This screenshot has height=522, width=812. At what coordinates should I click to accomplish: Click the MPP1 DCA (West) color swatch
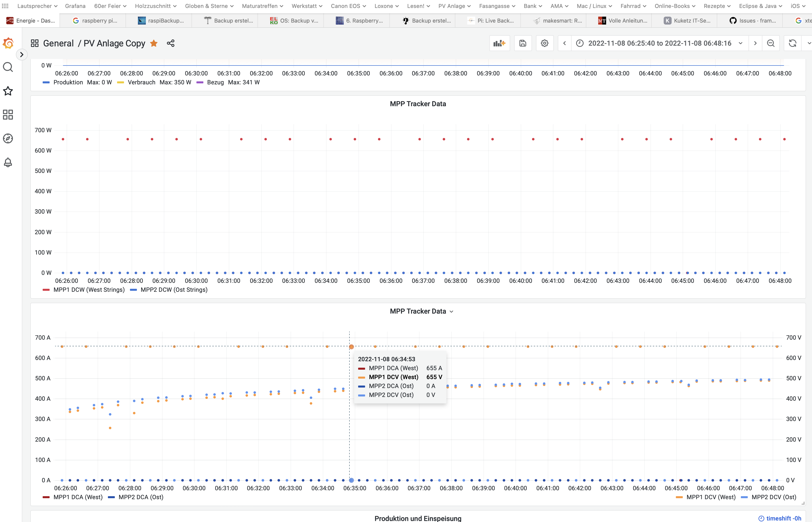point(46,497)
